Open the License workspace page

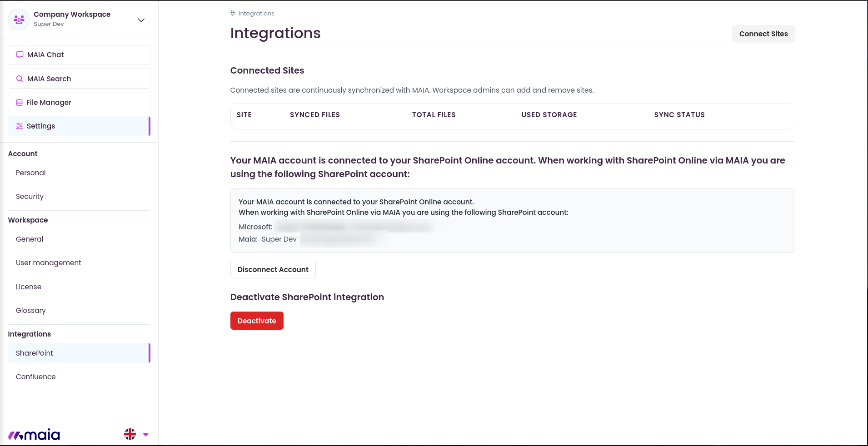click(29, 287)
